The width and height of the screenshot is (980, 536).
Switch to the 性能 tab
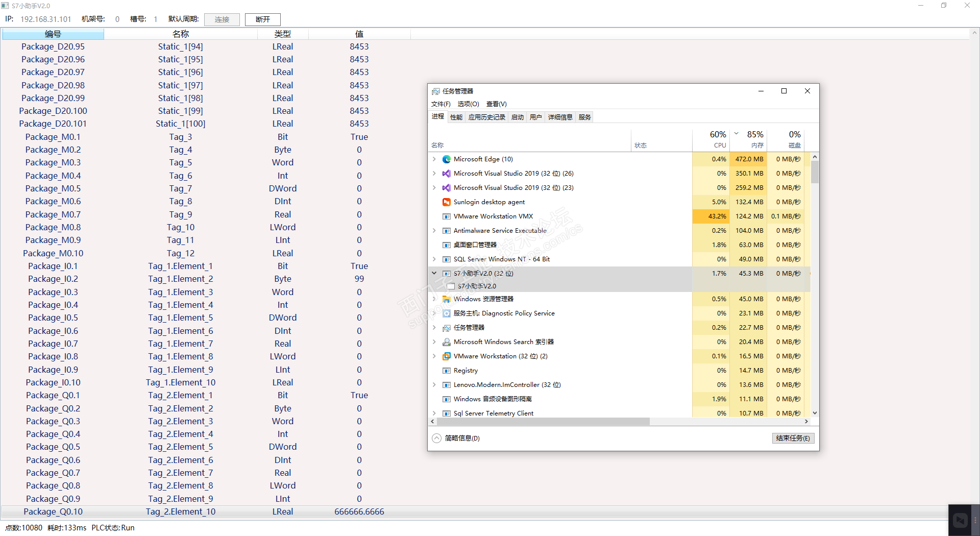coord(456,117)
